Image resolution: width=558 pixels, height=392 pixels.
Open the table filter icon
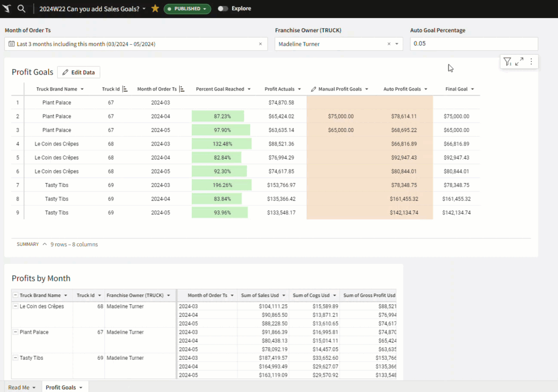[507, 62]
